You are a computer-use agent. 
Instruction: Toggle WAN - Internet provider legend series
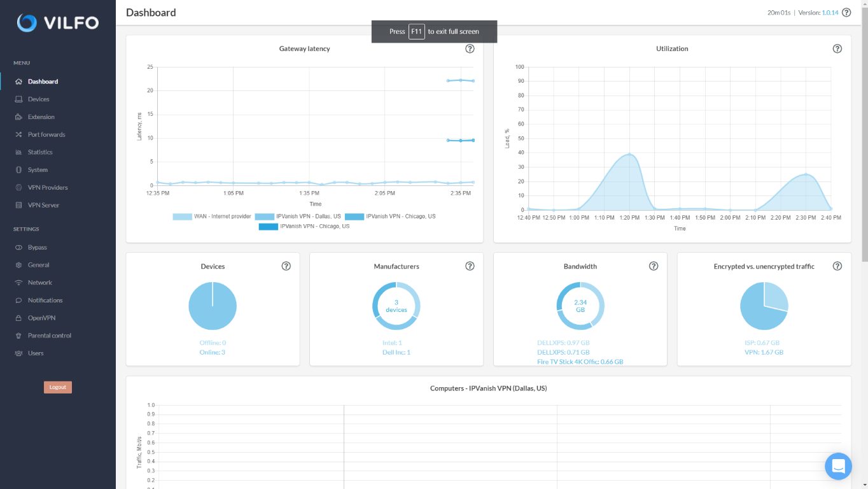click(212, 216)
